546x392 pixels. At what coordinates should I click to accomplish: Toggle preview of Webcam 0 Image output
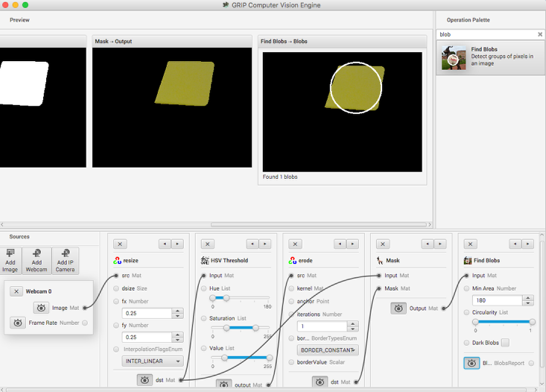click(x=41, y=308)
